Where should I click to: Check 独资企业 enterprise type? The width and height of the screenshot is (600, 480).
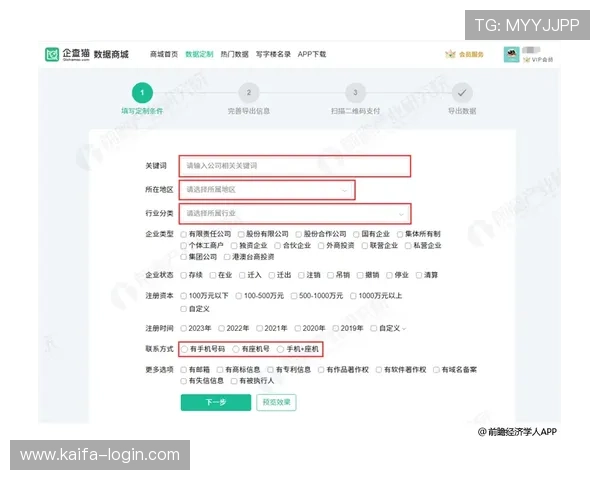point(234,245)
